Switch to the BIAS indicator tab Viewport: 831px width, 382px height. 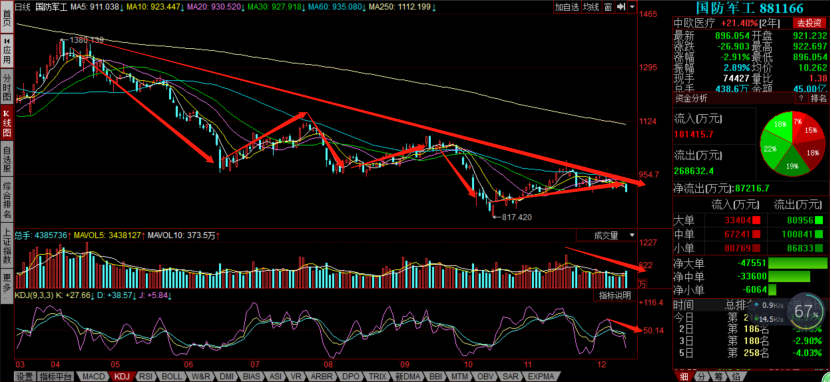(253, 377)
